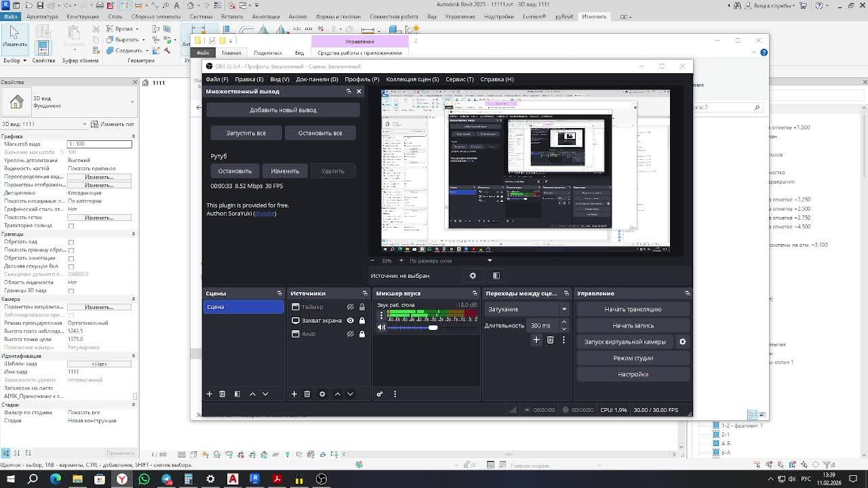Show the Revit source
The height and width of the screenshot is (488, 868).
pyautogui.click(x=350, y=334)
